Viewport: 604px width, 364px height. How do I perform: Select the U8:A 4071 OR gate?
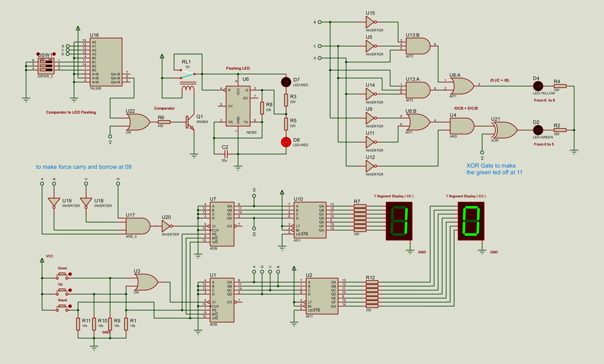pos(462,86)
